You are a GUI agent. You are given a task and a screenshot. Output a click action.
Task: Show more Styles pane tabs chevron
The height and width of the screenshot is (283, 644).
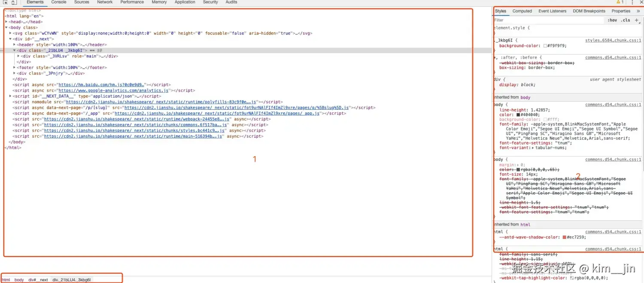pyautogui.click(x=638, y=11)
